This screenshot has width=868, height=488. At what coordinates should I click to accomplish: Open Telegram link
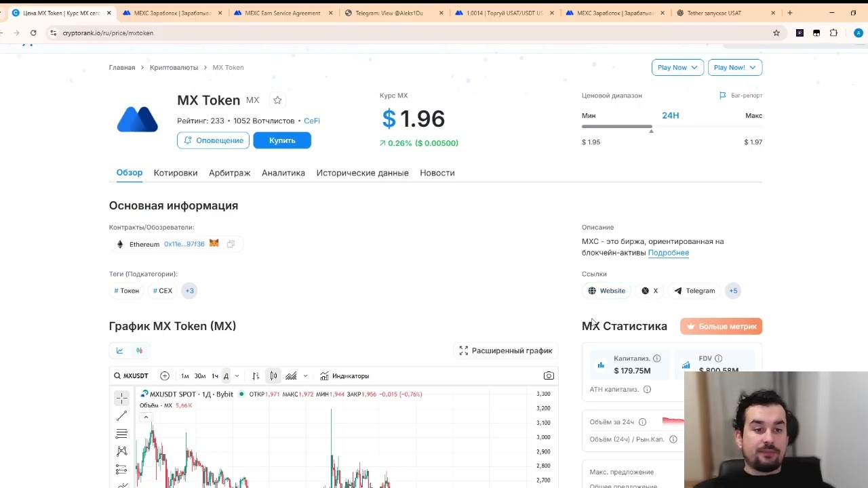[694, 291]
